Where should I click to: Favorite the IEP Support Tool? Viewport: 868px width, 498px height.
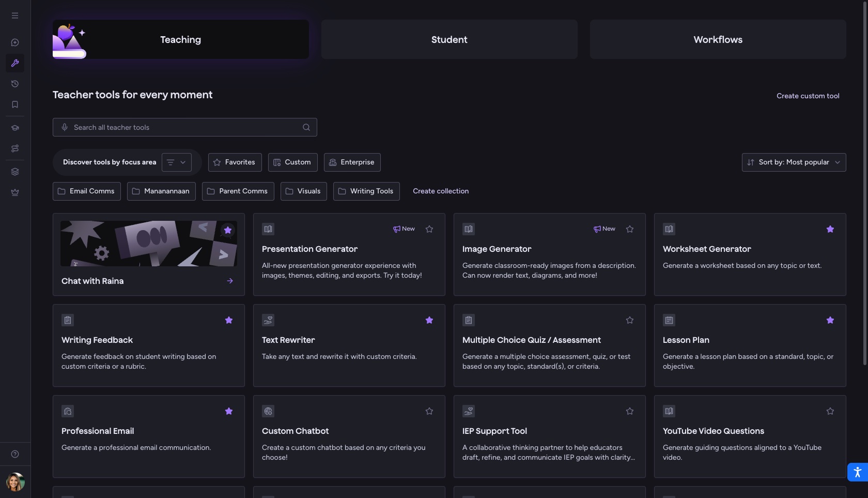click(x=630, y=411)
